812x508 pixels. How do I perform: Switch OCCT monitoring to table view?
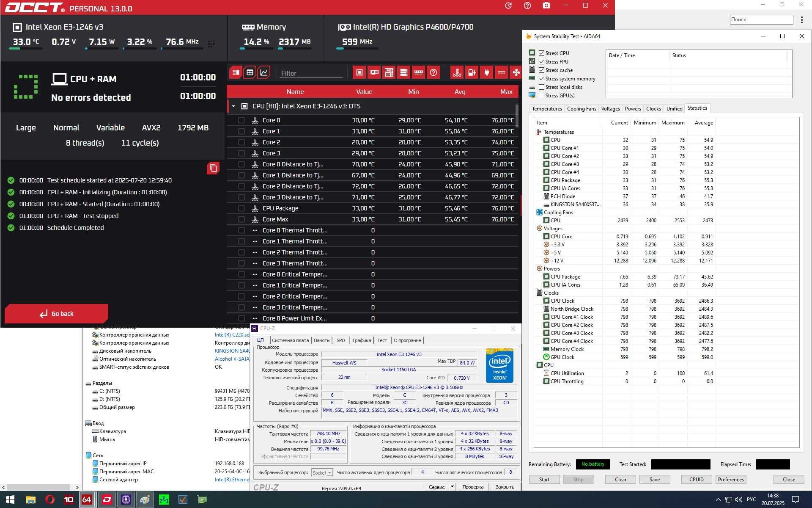(250, 72)
